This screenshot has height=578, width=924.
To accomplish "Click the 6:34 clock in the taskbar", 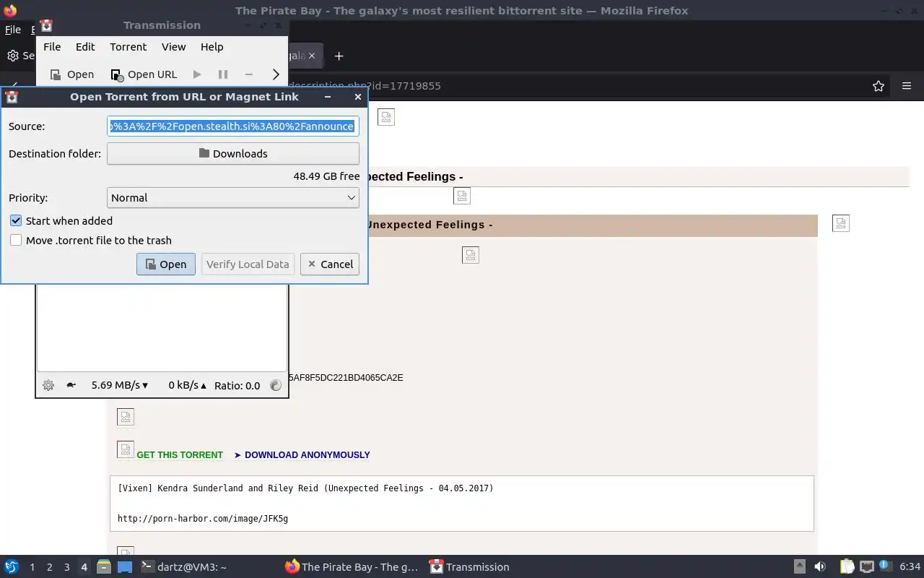I will click(910, 566).
